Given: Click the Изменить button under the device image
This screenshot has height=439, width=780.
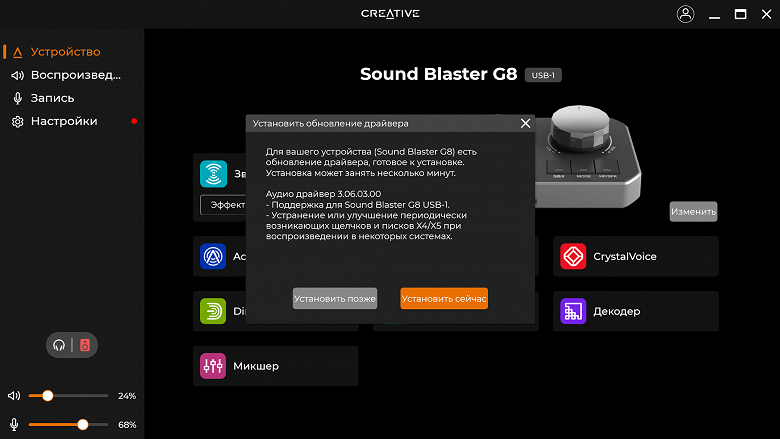Looking at the screenshot, I should pyautogui.click(x=693, y=211).
